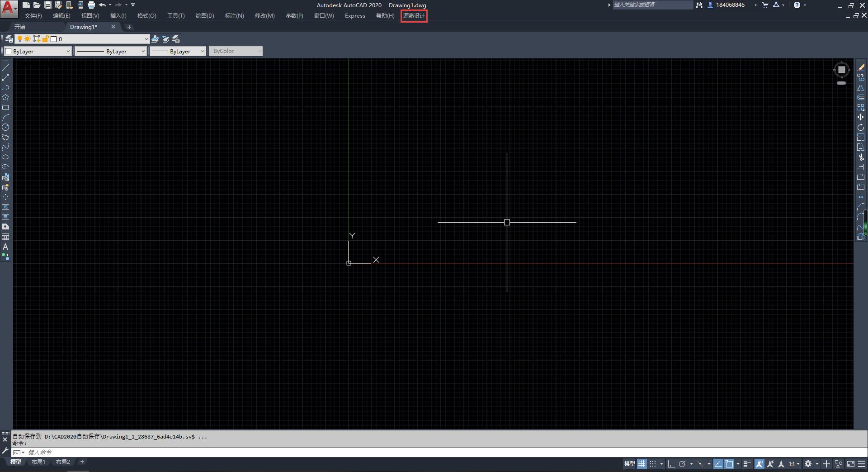The image size is (868, 472).
Task: Click the Plot printer icon
Action: click(91, 5)
